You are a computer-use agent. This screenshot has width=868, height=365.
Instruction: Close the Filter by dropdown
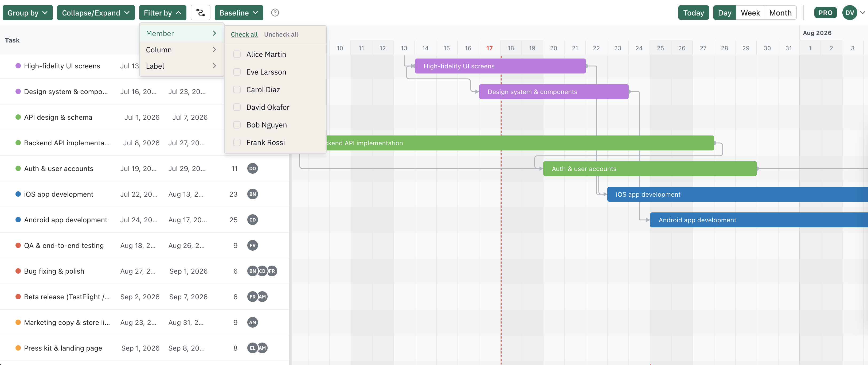point(162,13)
